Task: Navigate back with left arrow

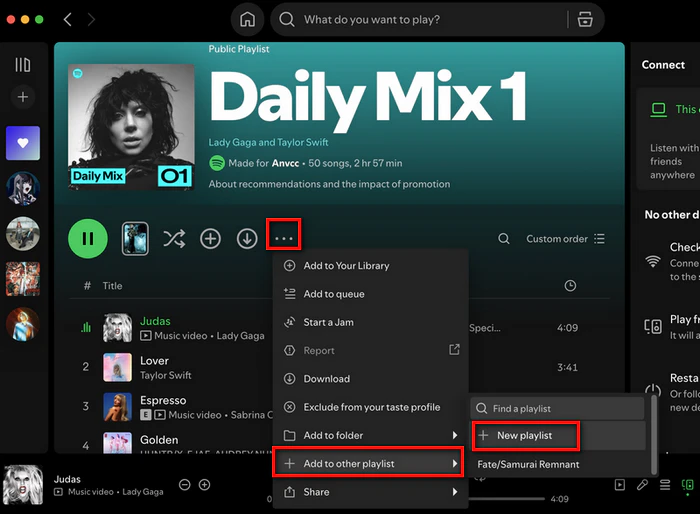Action: pyautogui.click(x=68, y=20)
